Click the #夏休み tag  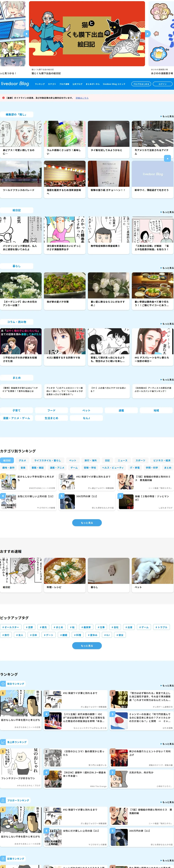click(93, 635)
